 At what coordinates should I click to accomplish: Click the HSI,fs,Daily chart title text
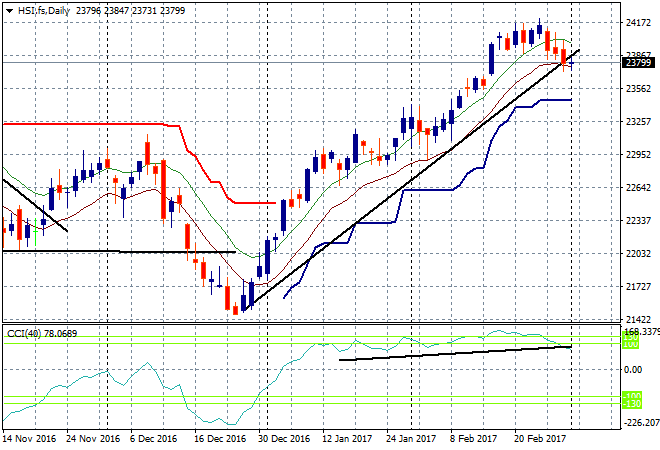pyautogui.click(x=44, y=11)
